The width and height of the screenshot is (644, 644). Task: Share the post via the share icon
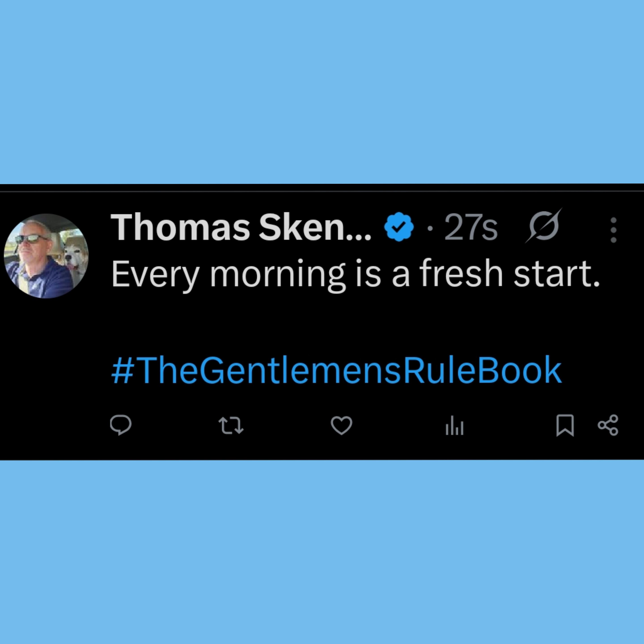(x=608, y=425)
